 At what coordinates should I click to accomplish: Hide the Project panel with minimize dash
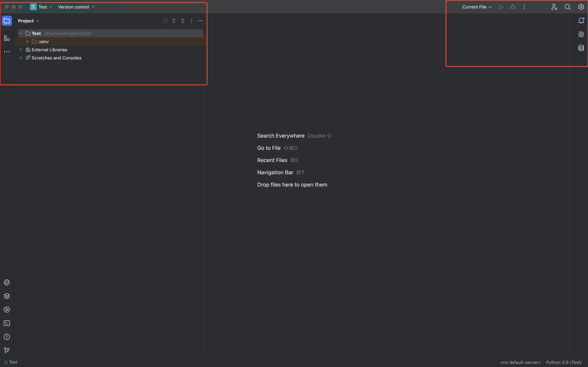point(200,21)
